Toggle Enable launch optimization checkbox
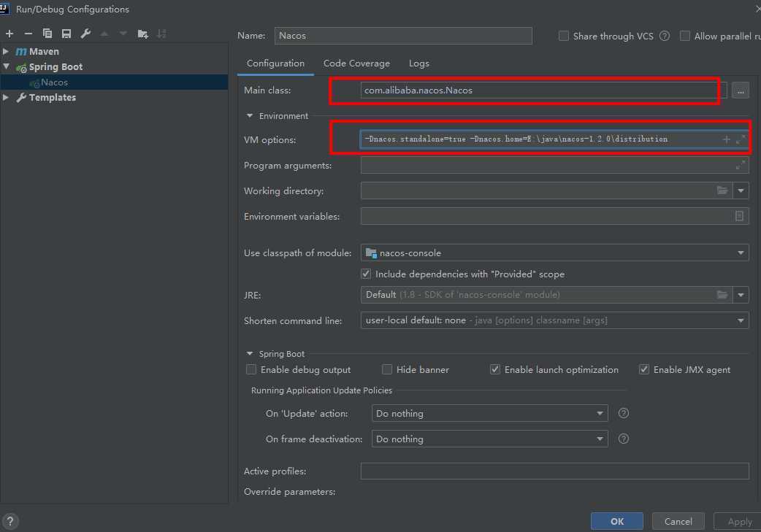The image size is (761, 532). (x=495, y=369)
